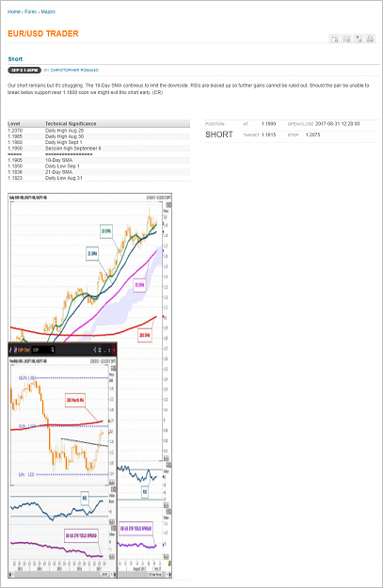Viewport: 383px width, 588px height.
Task: Select the 'Daily High Aug 29' row
Action: point(99,131)
